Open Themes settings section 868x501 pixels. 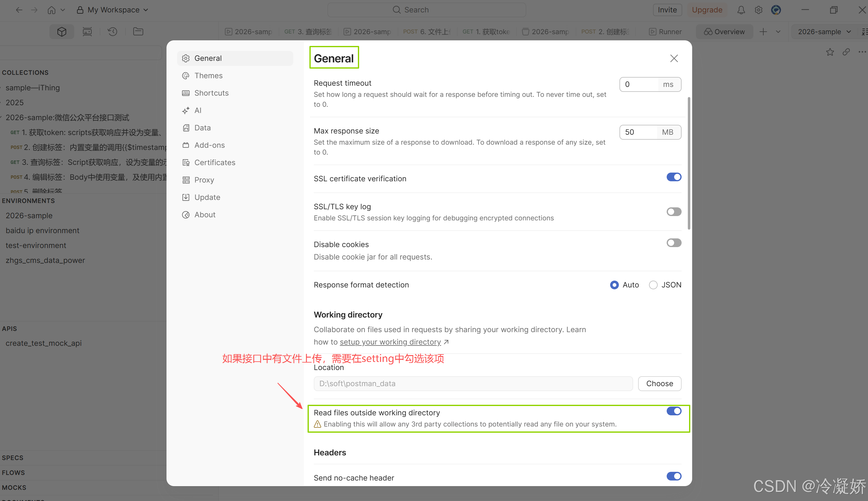tap(235, 76)
